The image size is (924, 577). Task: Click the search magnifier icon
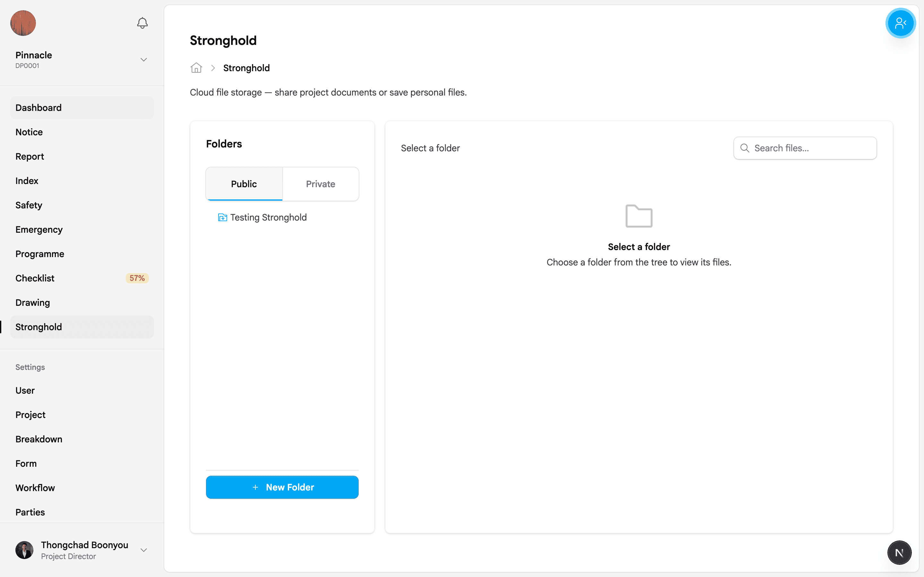[x=745, y=148]
